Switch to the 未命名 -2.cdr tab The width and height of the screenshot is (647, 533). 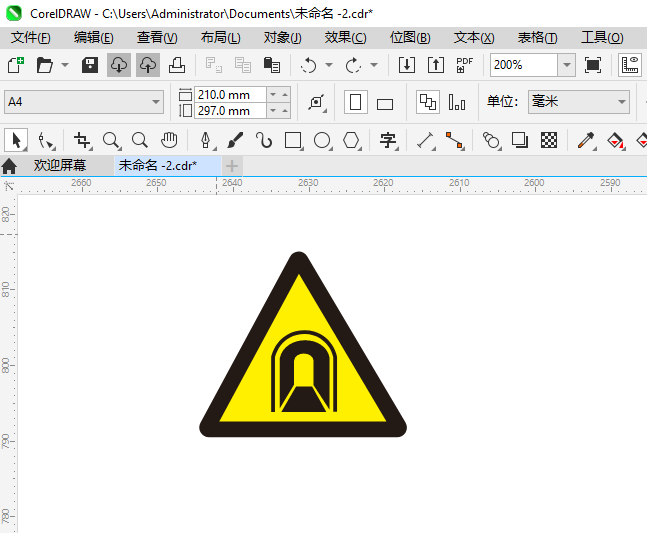(168, 165)
